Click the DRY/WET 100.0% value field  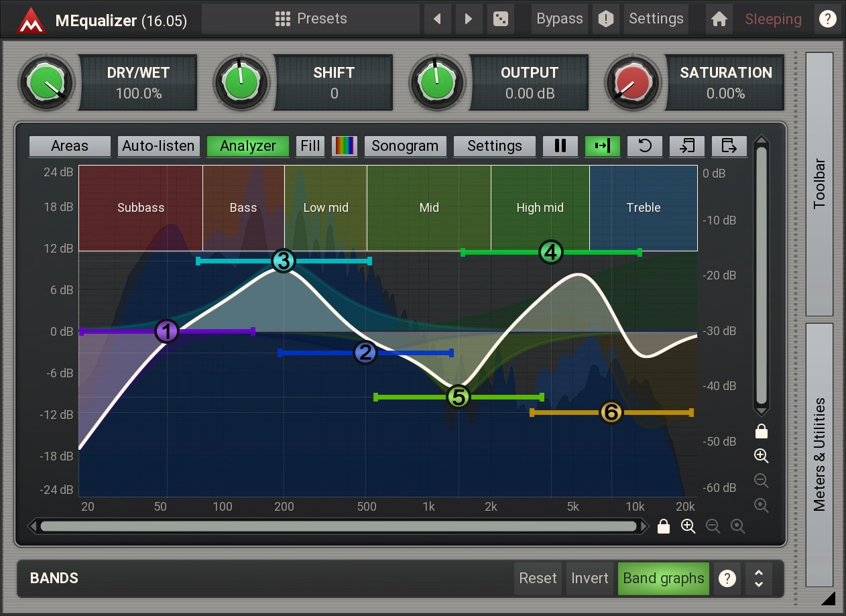coord(139,83)
